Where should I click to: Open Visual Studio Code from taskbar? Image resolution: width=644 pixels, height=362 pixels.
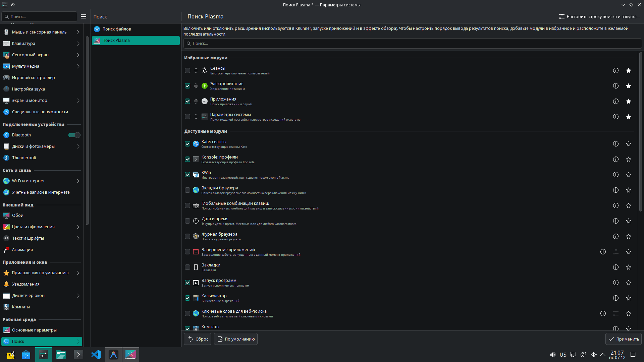96,355
